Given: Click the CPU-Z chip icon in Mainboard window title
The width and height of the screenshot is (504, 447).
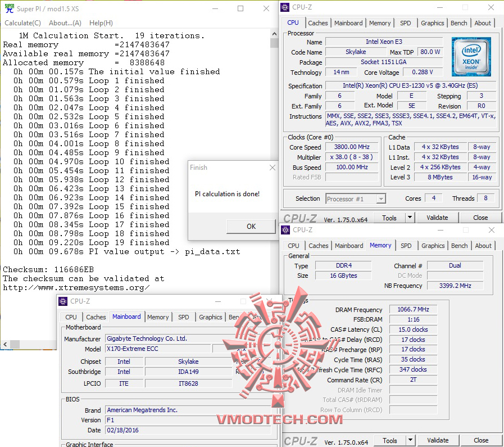Looking at the screenshot, I should pos(63,301).
